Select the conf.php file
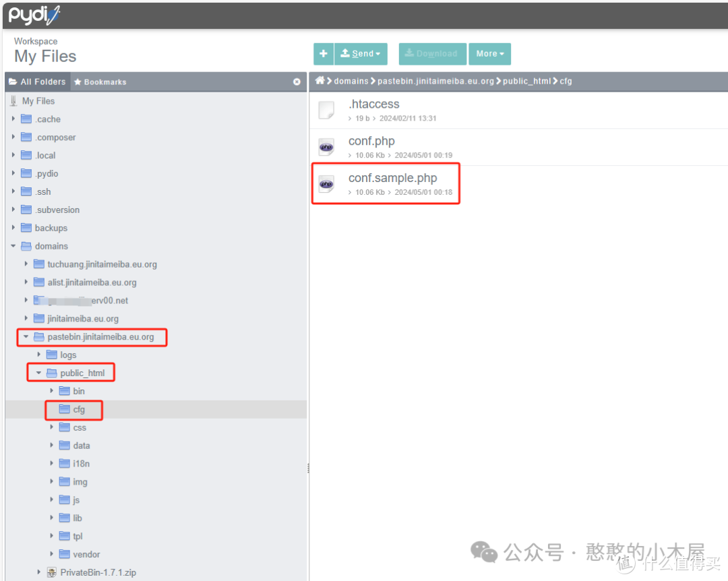The image size is (728, 581). pos(518,147)
